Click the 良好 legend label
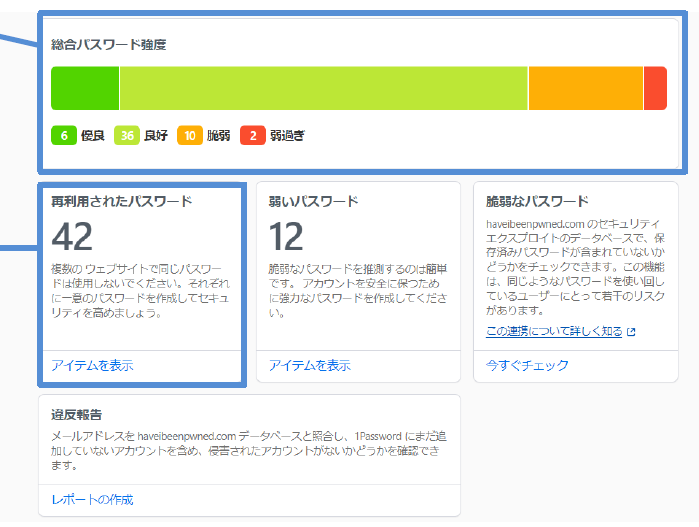Viewport: 699px width, 527px height. (156, 136)
